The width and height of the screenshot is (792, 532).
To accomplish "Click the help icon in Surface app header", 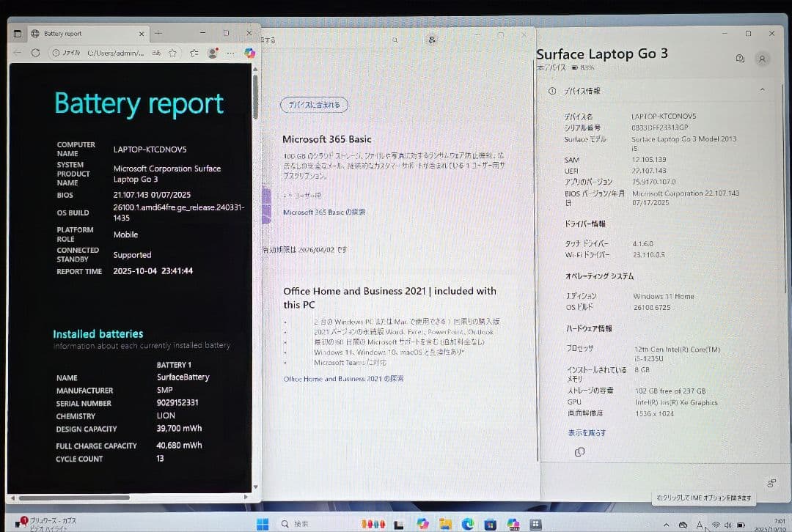I will point(739,58).
